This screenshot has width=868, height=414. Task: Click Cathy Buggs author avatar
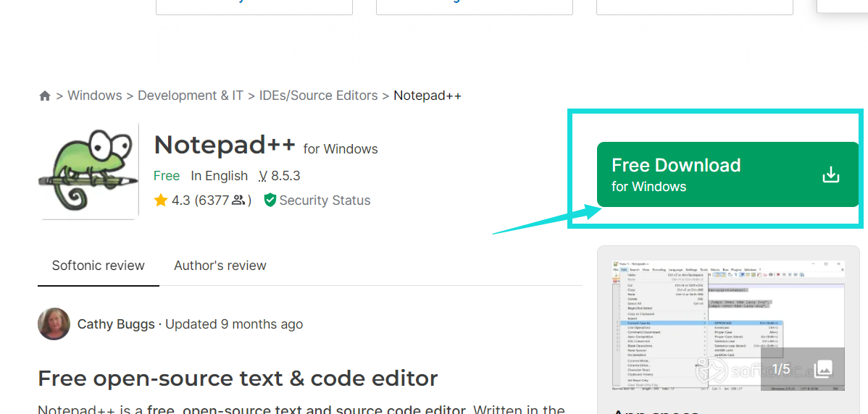click(54, 324)
